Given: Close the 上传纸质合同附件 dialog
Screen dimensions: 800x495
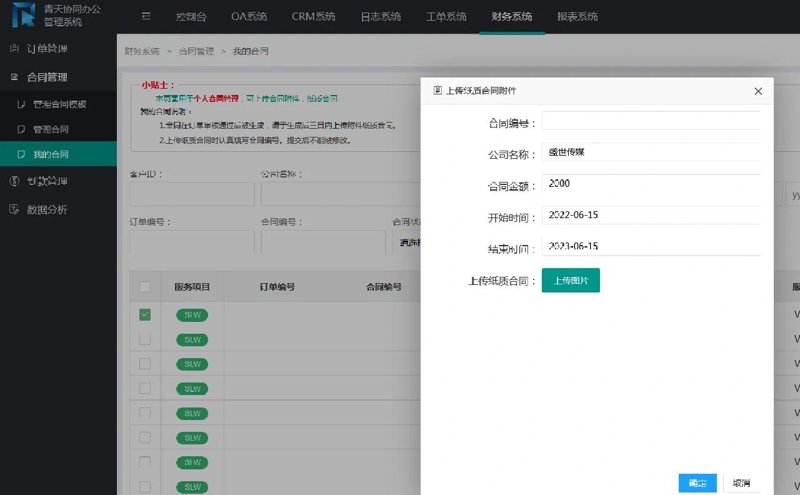Looking at the screenshot, I should click(758, 91).
